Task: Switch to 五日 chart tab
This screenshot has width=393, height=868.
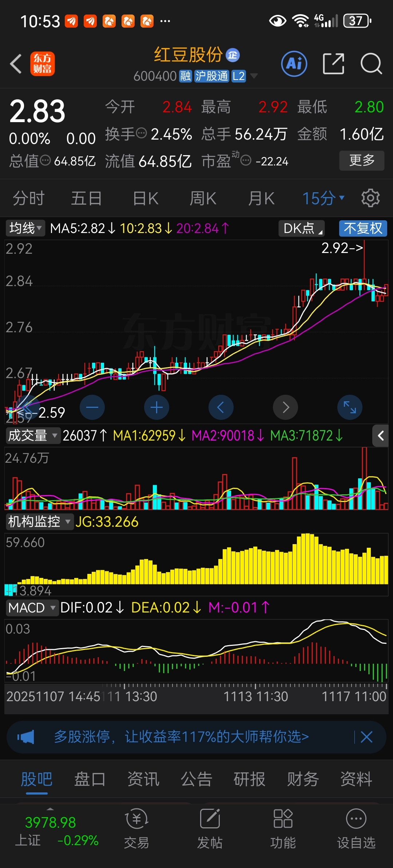Action: [x=86, y=198]
